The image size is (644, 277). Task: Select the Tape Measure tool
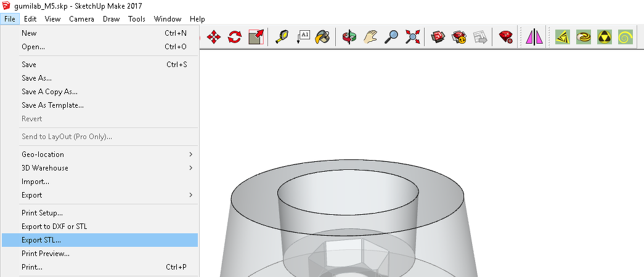click(282, 37)
